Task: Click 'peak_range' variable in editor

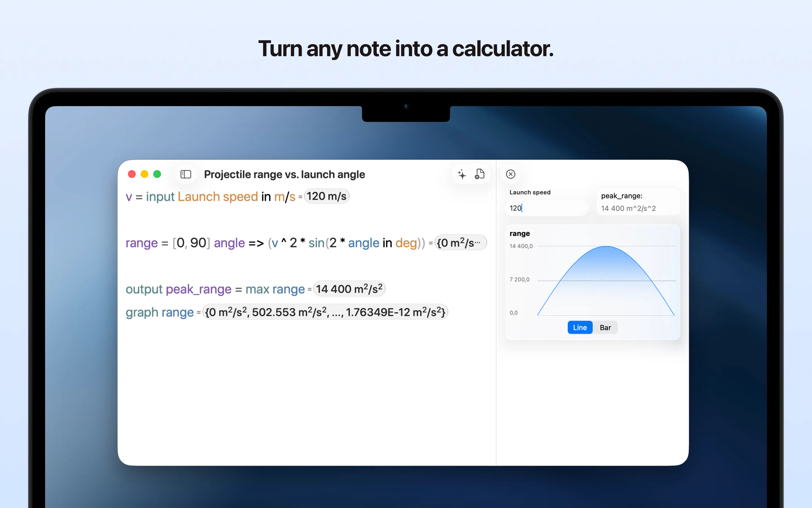Action: point(199,289)
